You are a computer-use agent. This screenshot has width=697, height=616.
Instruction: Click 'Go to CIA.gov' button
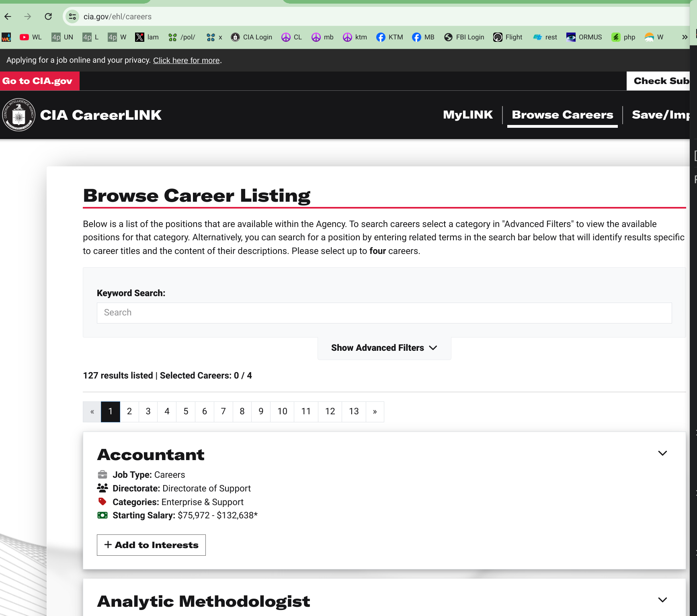pyautogui.click(x=40, y=81)
